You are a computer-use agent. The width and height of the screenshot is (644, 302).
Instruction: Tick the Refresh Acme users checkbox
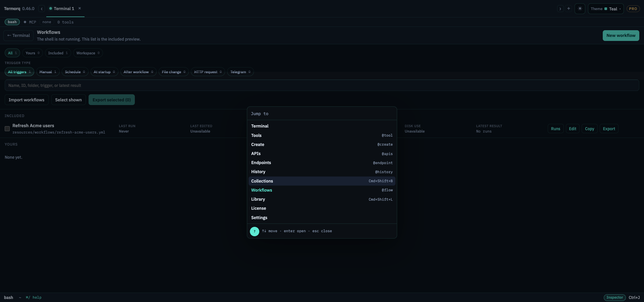click(7, 129)
